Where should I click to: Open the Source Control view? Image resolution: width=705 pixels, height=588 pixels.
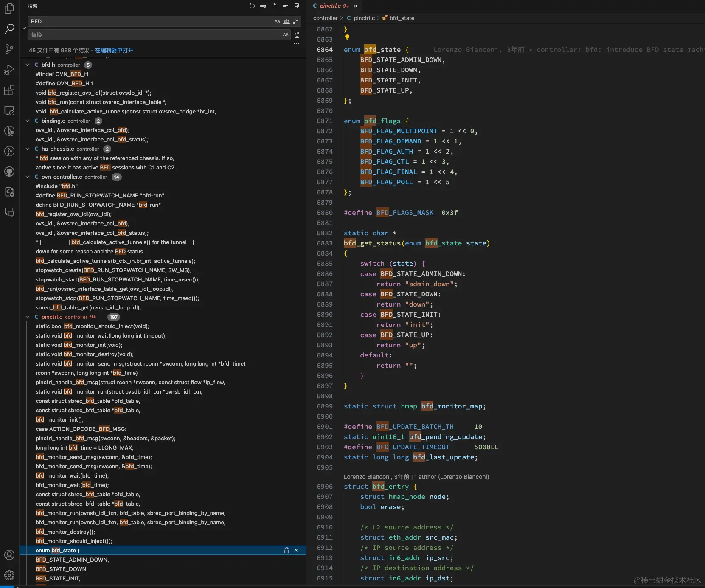pyautogui.click(x=9, y=49)
